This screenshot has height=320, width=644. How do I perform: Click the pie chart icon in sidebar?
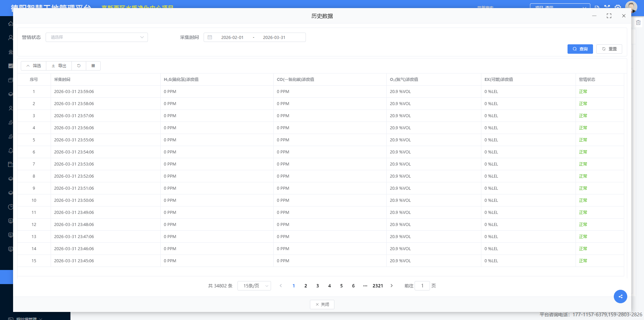pos(11,207)
